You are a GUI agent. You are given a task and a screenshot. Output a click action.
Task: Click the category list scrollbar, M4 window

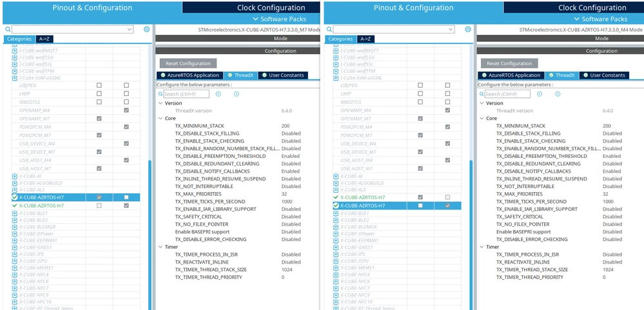tap(471, 234)
